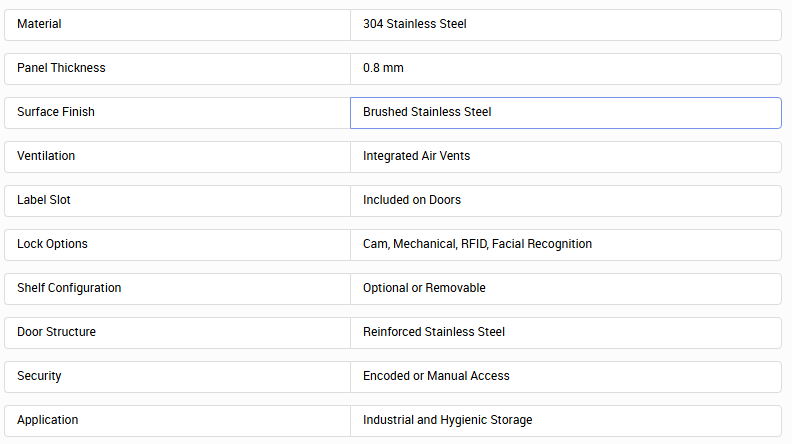This screenshot has height=444, width=792.
Task: Click the Material label cell
Action: pyautogui.click(x=177, y=25)
